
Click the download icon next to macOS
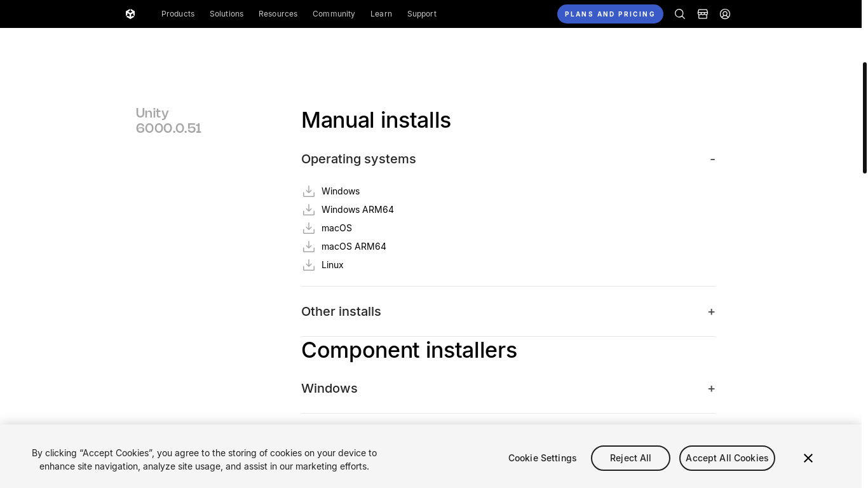coord(309,228)
